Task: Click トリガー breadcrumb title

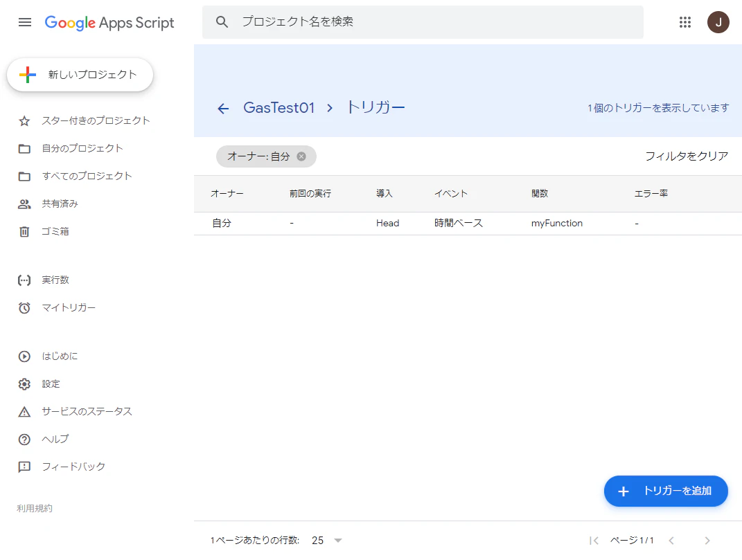Action: (x=376, y=107)
